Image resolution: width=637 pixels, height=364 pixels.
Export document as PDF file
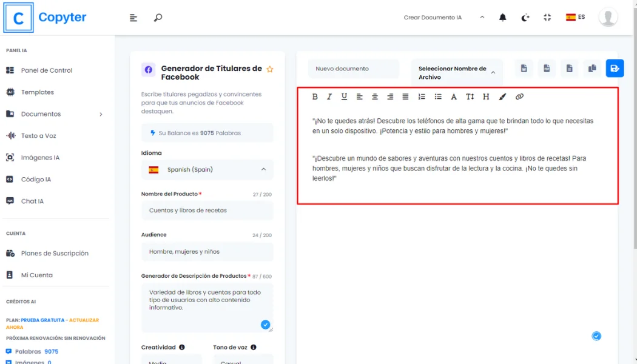[547, 69]
